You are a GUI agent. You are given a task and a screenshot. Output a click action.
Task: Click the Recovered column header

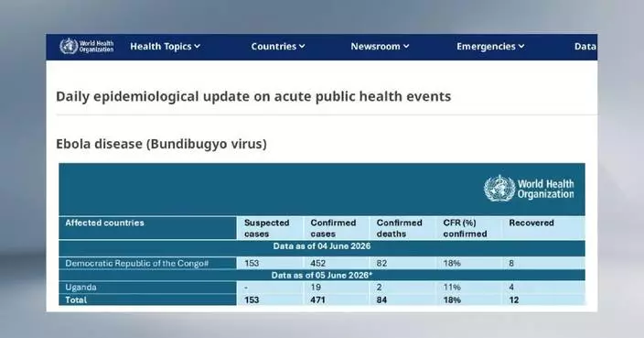[531, 223]
